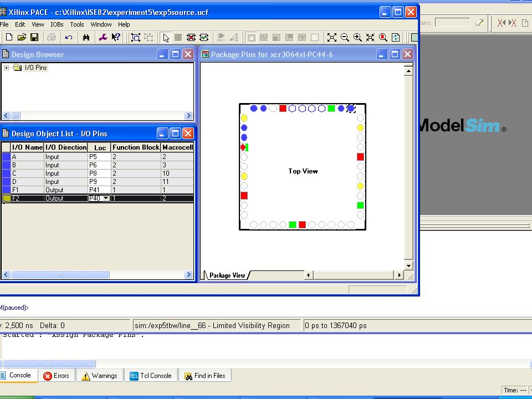Zoom out using the minus magnifier
This screenshot has height=399, width=532.
[345, 37]
